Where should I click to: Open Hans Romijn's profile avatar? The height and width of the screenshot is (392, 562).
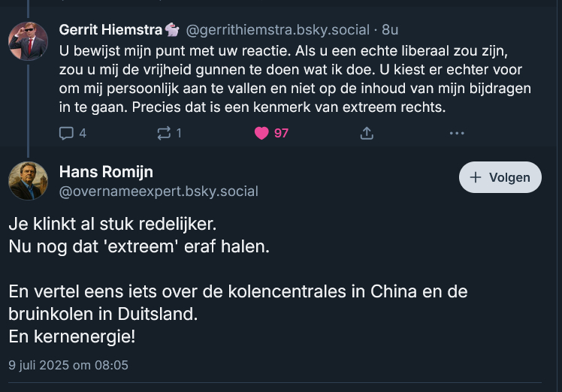pos(28,181)
